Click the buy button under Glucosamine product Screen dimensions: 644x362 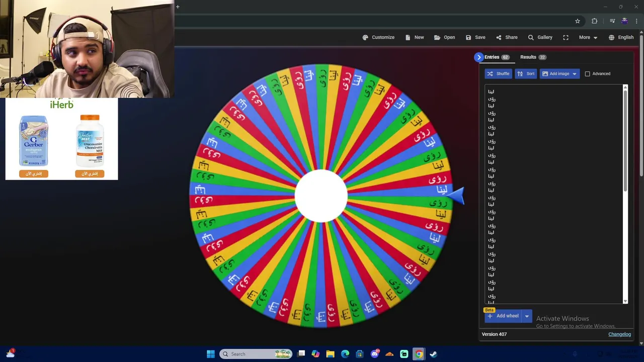[x=90, y=173]
